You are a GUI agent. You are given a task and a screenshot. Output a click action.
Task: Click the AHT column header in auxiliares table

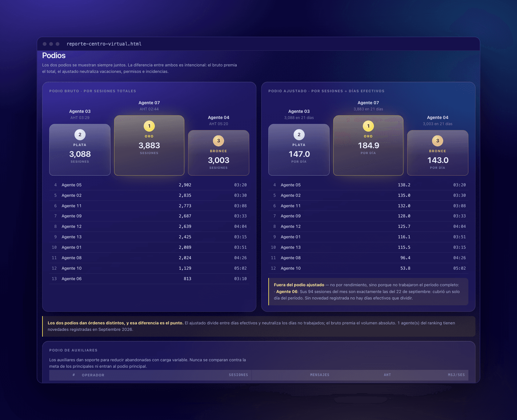tap(387, 375)
